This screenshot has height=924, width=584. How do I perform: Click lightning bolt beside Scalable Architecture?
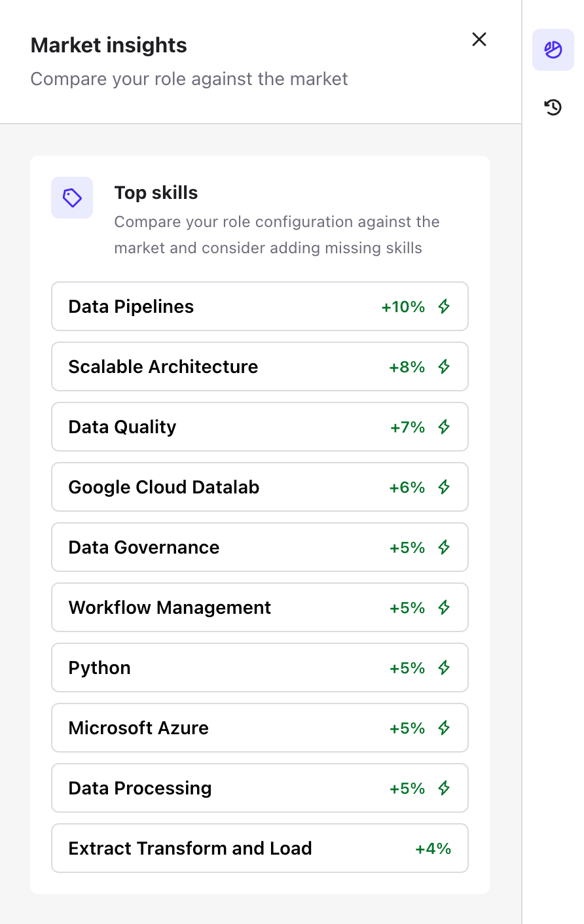click(x=444, y=366)
